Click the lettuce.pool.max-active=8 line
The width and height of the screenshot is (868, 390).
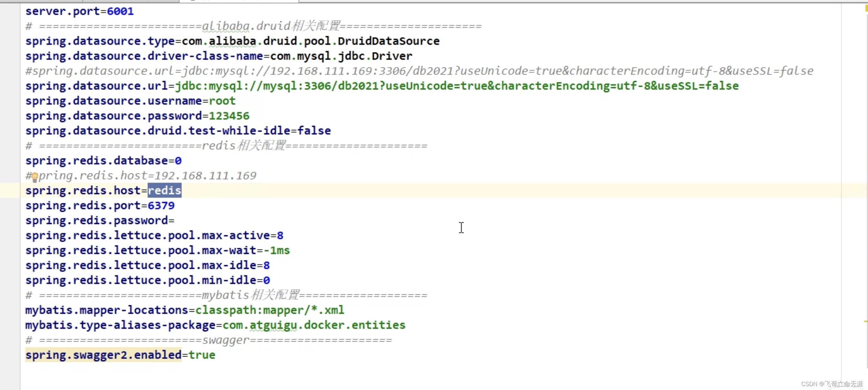[x=154, y=235]
